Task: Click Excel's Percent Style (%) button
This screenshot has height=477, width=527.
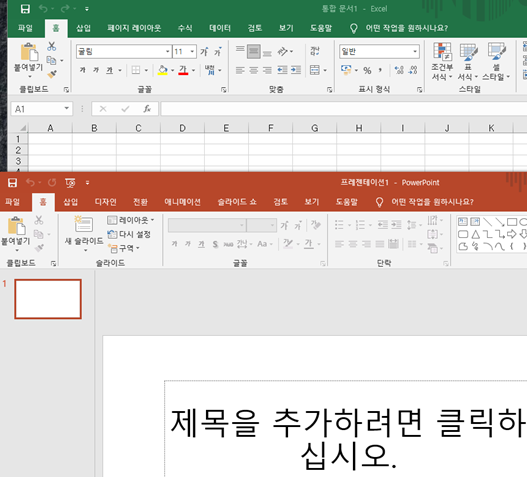Action: tap(367, 70)
